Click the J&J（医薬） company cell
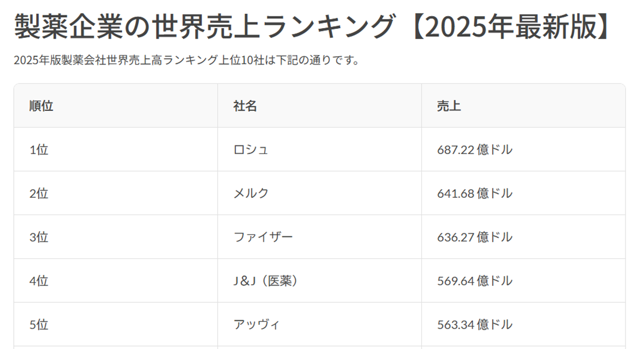 click(266, 281)
